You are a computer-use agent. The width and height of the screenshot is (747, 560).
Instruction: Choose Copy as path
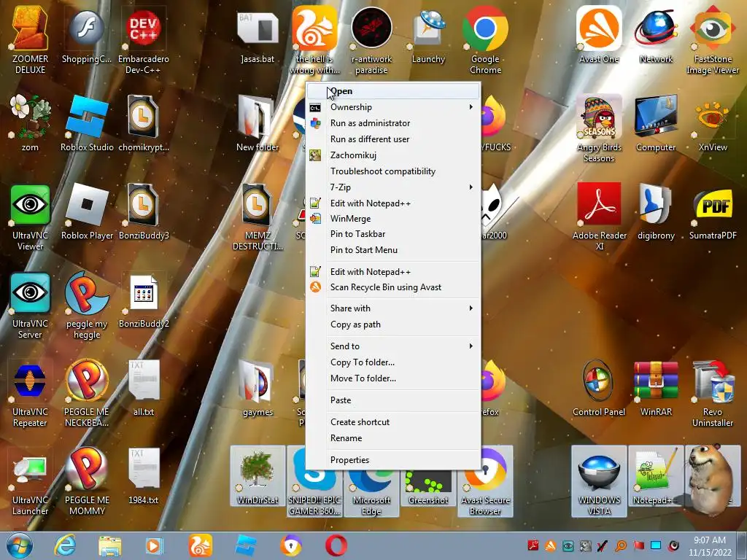pyautogui.click(x=393, y=324)
